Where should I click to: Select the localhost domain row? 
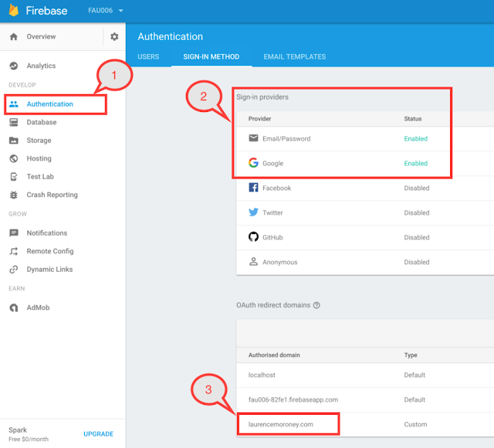coord(365,375)
